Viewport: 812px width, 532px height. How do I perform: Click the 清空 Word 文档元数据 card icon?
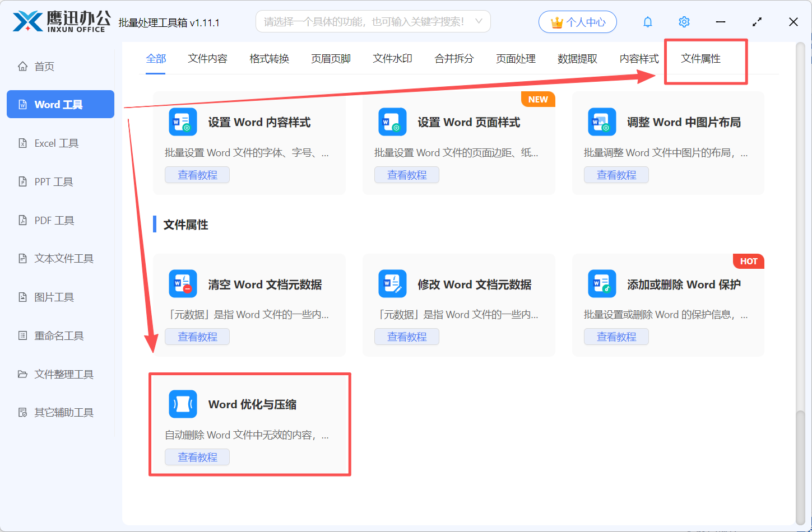coord(183,284)
